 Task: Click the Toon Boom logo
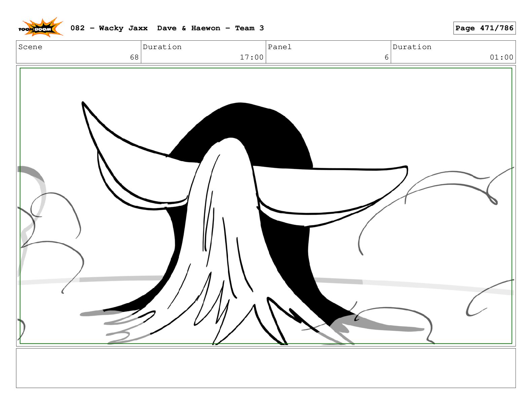[40, 28]
